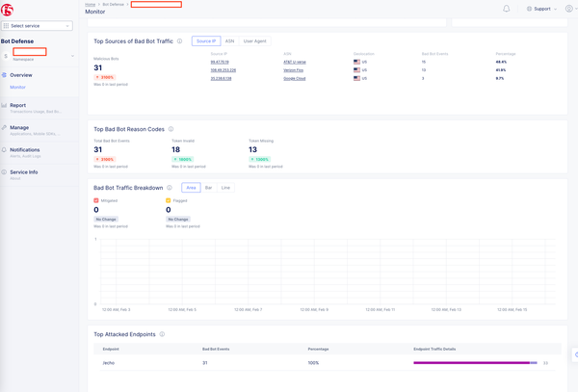The image size is (578, 392).
Task: Open the user account avatar menu
Action: [568, 9]
